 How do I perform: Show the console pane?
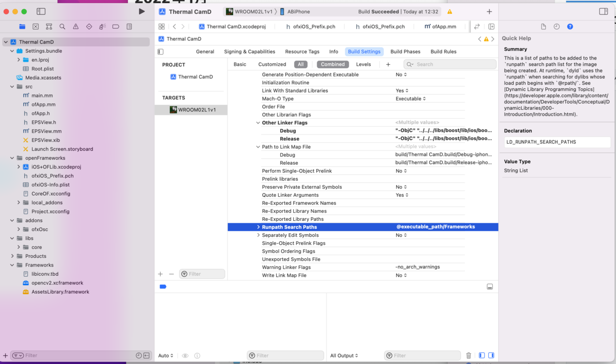(491, 355)
